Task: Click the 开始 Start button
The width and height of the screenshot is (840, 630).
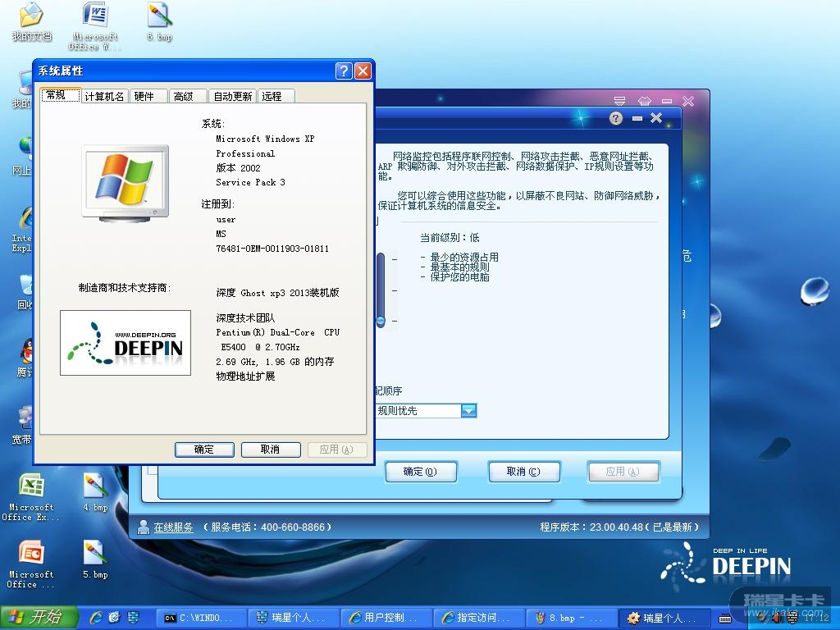Action: click(x=39, y=618)
